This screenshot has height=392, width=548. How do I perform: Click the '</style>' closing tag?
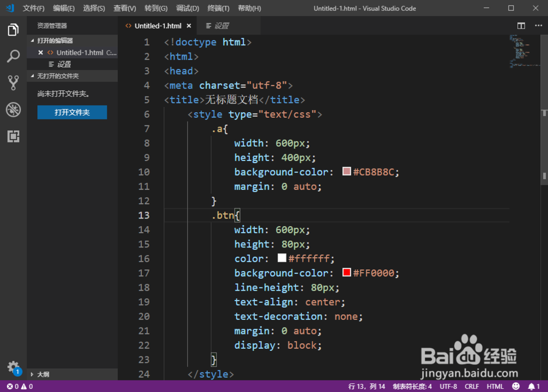click(211, 374)
